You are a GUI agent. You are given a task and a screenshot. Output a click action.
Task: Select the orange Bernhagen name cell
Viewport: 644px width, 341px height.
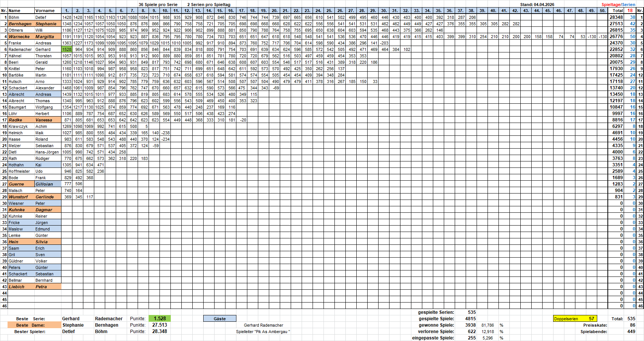tap(21, 24)
